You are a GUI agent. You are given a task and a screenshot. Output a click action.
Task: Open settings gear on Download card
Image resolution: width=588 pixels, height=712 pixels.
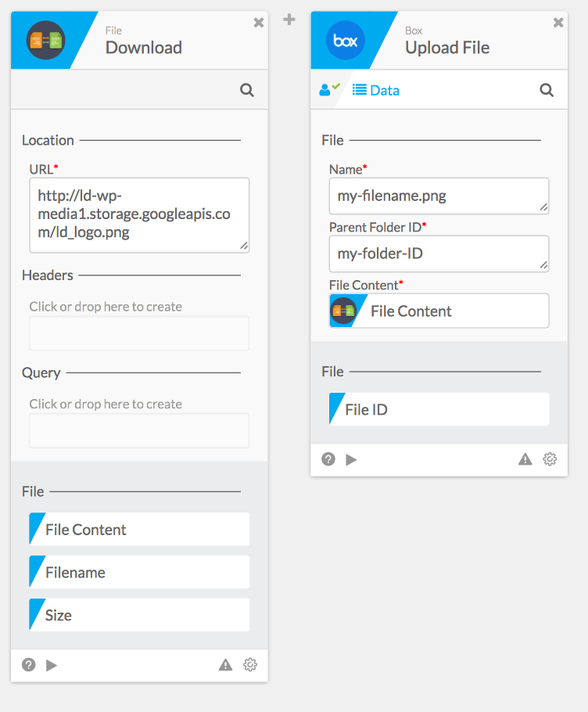coord(250,665)
